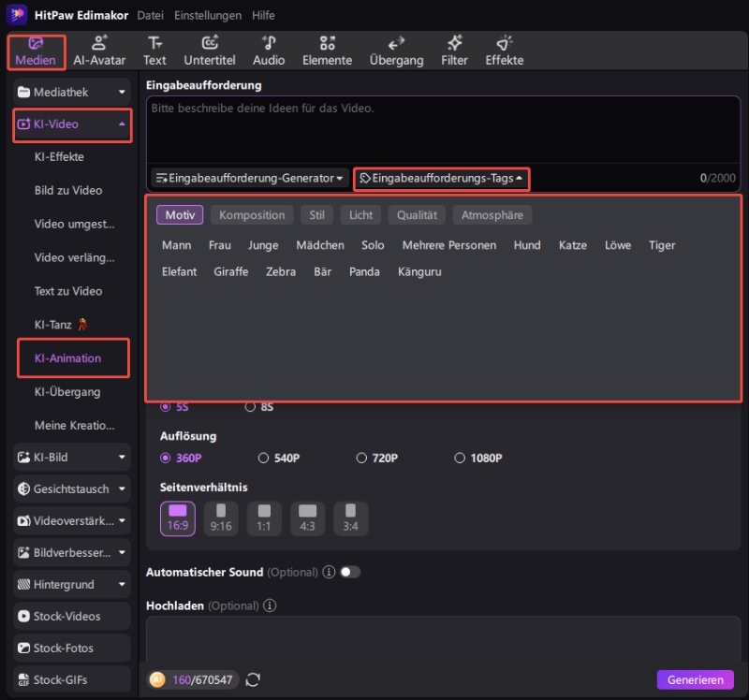Open the Filter panel
The height and width of the screenshot is (700, 749).
454,51
